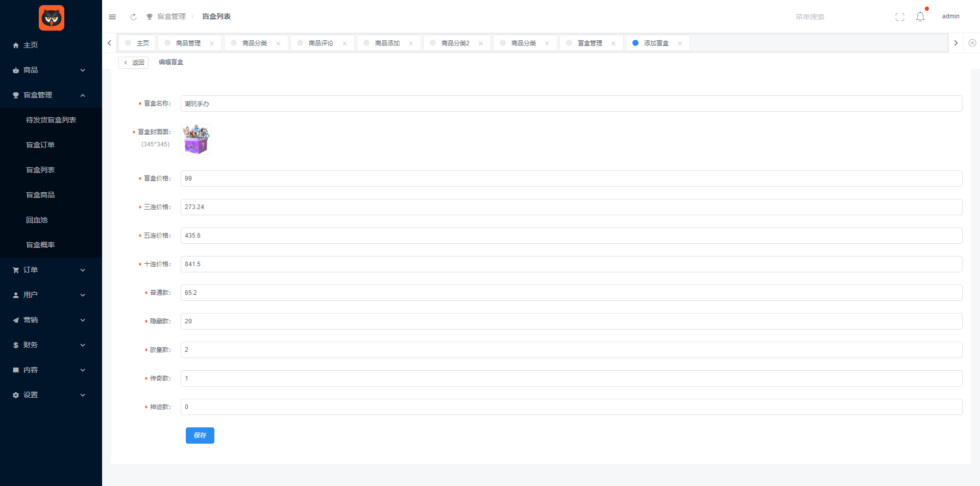Close the 商品管理 tab
This screenshot has width=980, height=486.
[212, 43]
